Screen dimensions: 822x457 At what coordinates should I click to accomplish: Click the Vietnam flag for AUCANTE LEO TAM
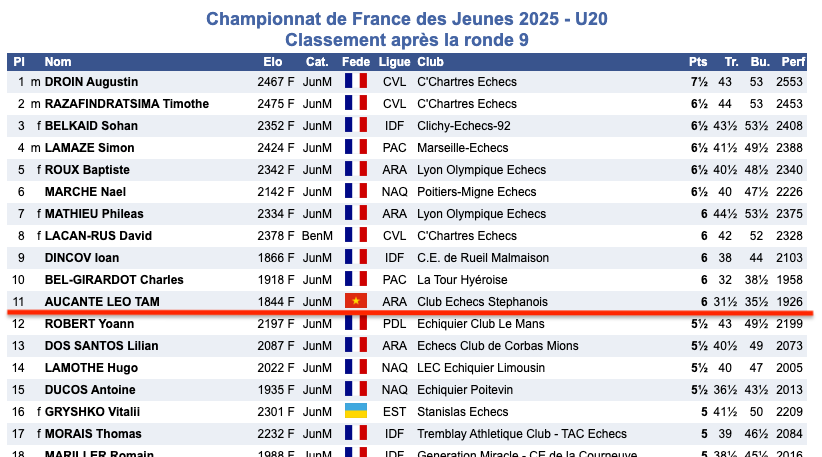point(356,301)
